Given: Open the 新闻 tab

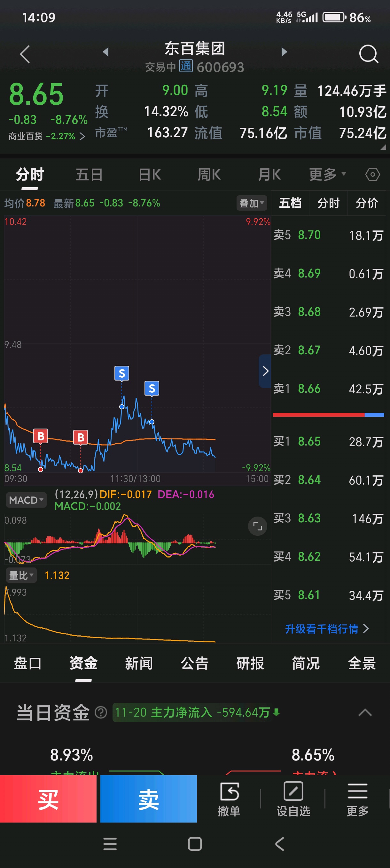Looking at the screenshot, I should [x=139, y=663].
